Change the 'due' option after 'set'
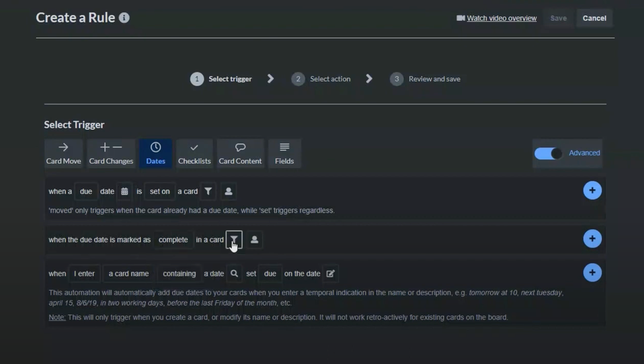 click(270, 274)
